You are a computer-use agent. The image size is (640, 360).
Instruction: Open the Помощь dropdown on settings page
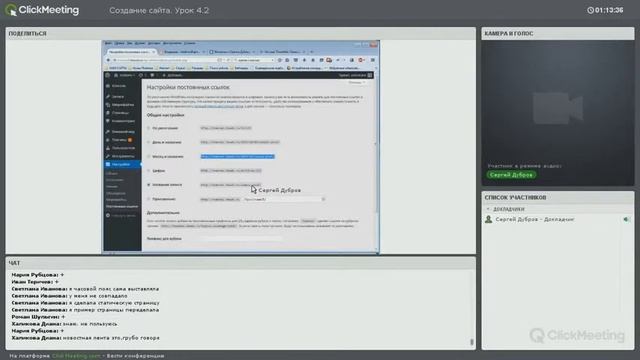point(356,82)
